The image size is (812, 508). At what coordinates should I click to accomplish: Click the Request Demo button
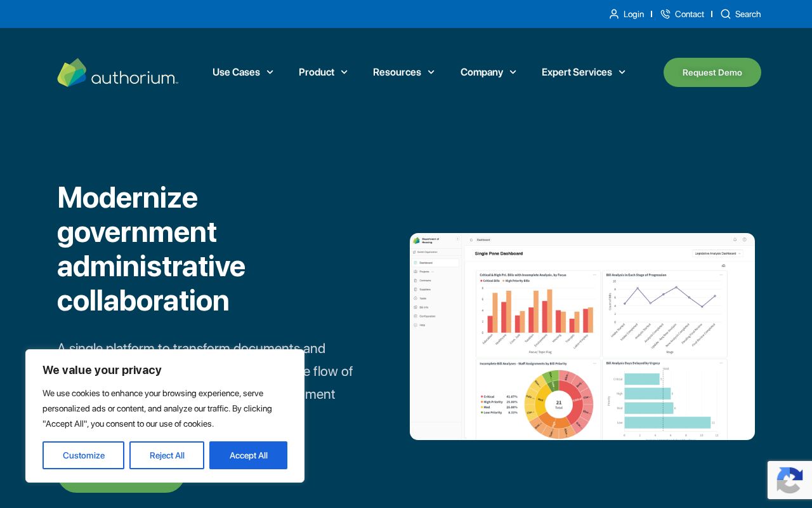click(712, 72)
